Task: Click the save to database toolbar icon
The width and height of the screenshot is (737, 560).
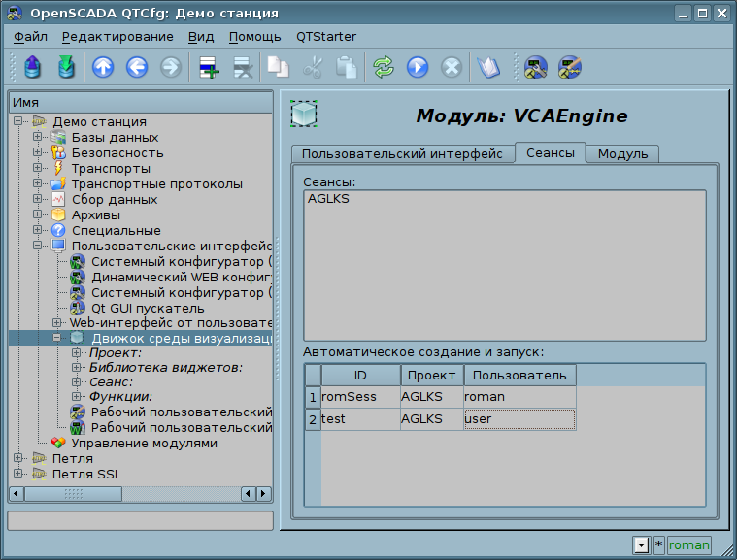Action: [66, 67]
